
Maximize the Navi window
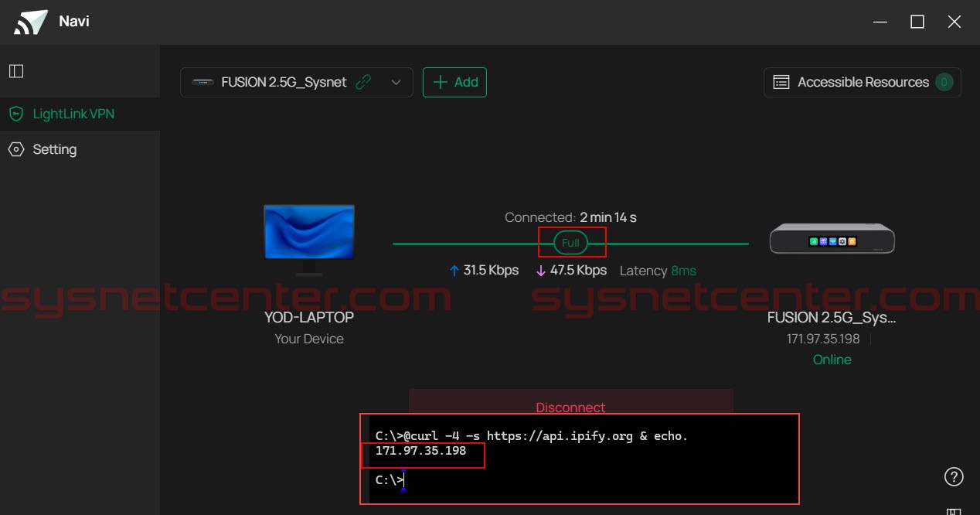pos(917,22)
